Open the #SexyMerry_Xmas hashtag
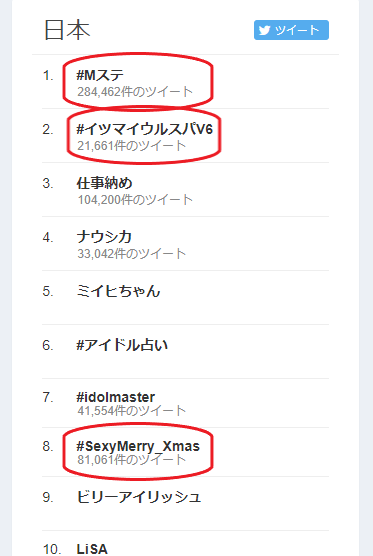Image resolution: width=373 pixels, height=556 pixels. coord(138,446)
